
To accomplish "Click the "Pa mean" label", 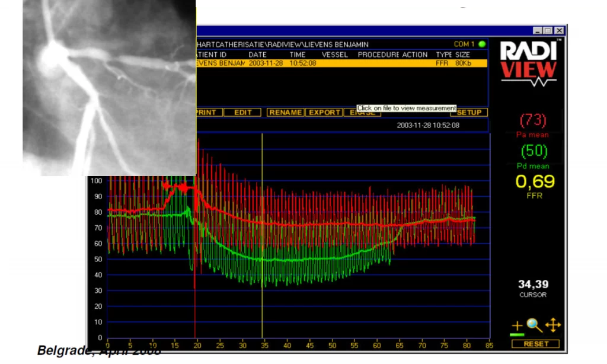I will tap(532, 135).
